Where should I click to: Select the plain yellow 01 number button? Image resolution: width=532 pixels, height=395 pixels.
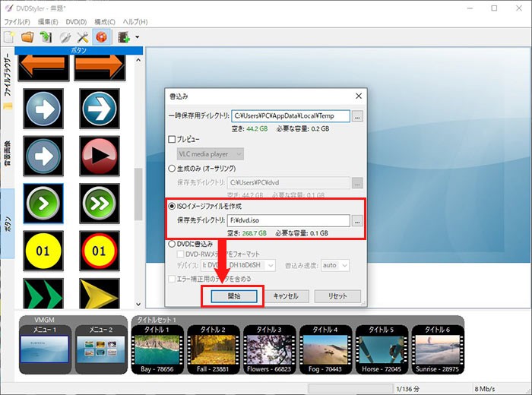point(43,251)
